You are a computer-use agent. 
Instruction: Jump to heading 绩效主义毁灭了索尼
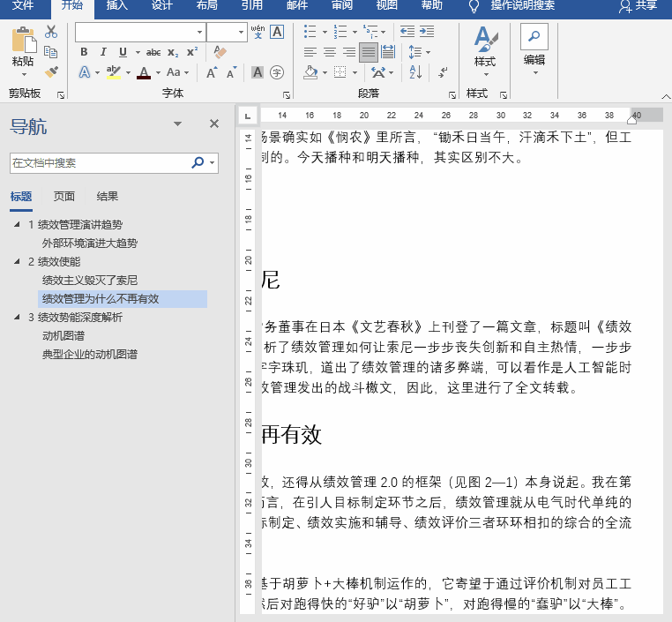[x=90, y=281]
